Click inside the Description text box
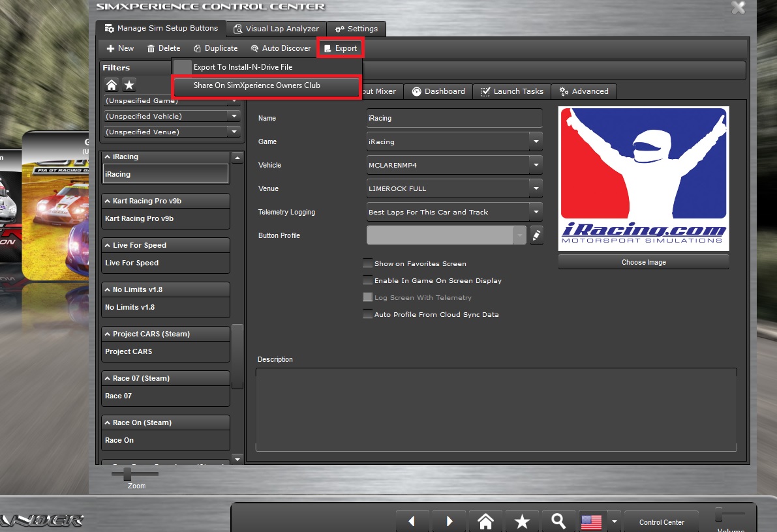Image resolution: width=777 pixels, height=532 pixels. click(x=496, y=409)
